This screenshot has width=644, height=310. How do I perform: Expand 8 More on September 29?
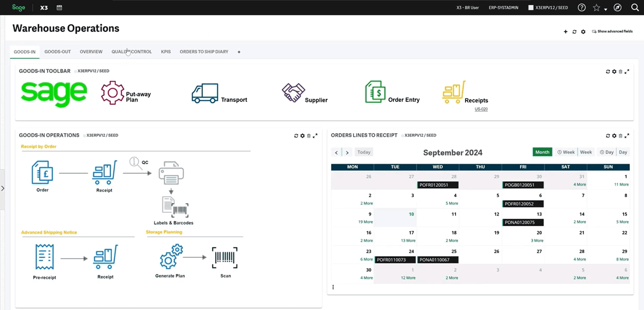(x=623, y=259)
